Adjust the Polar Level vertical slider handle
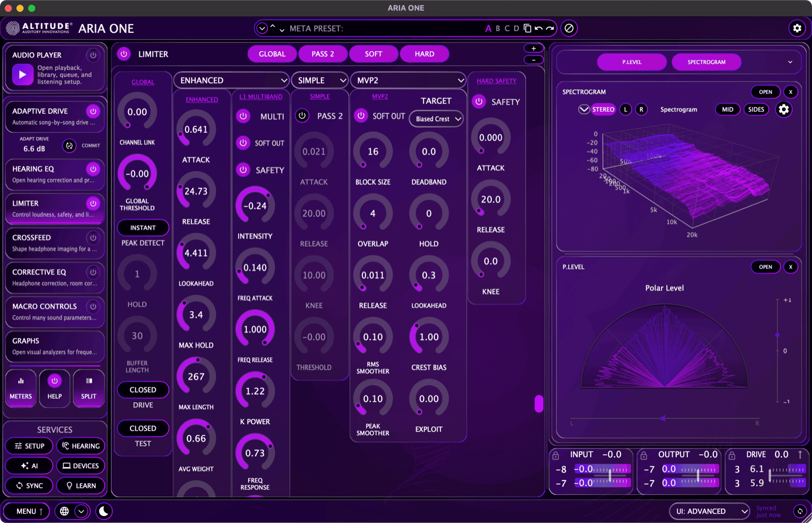The width and height of the screenshot is (812, 523). (x=777, y=335)
